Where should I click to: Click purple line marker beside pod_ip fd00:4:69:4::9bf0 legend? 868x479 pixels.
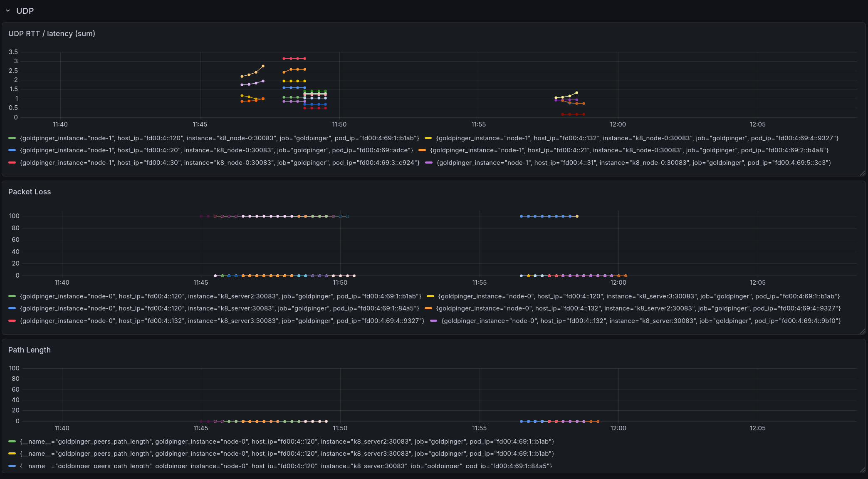click(433, 320)
